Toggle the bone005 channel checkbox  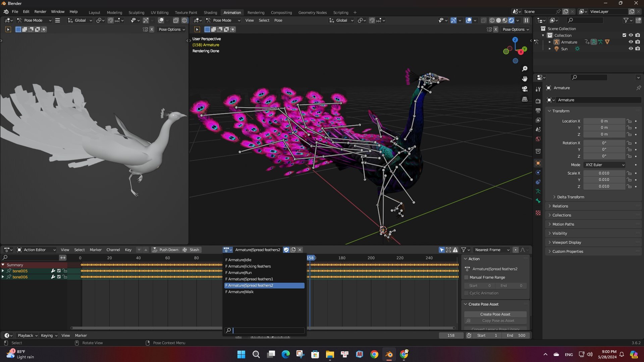[59, 271]
